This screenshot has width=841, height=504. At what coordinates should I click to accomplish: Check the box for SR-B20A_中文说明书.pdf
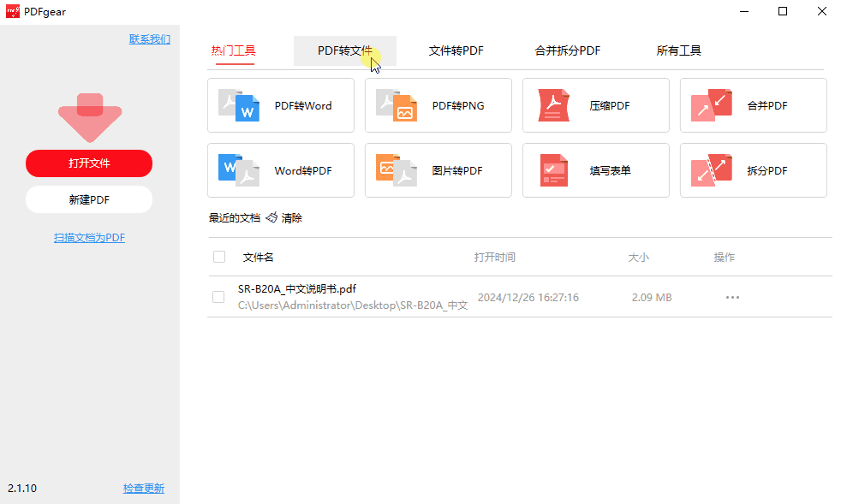click(219, 297)
